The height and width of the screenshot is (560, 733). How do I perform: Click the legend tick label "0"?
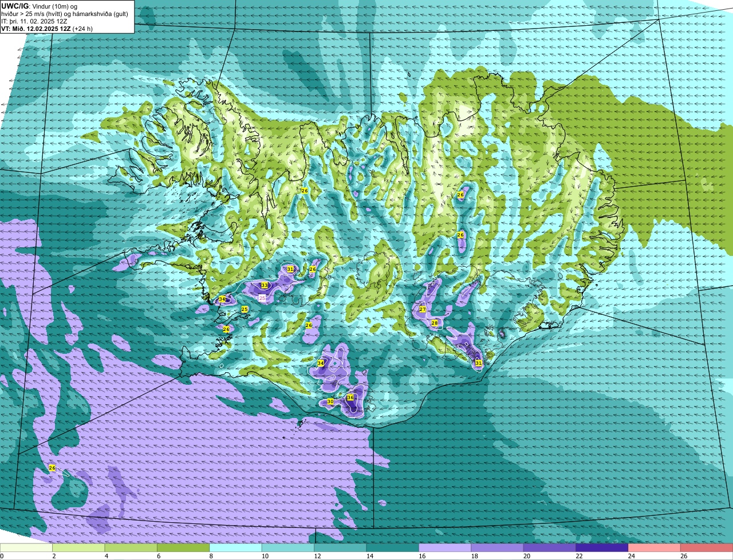[x=2, y=556]
